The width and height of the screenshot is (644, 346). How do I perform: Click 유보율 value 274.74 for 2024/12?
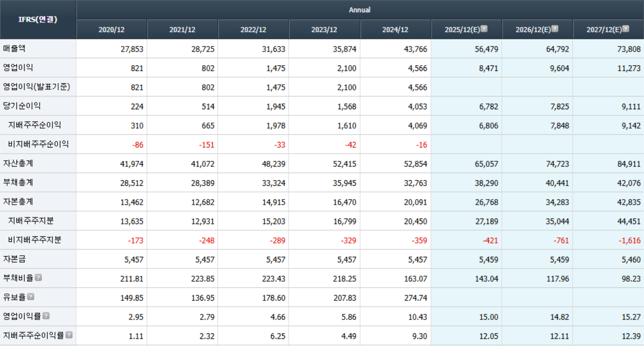pyautogui.click(x=416, y=298)
